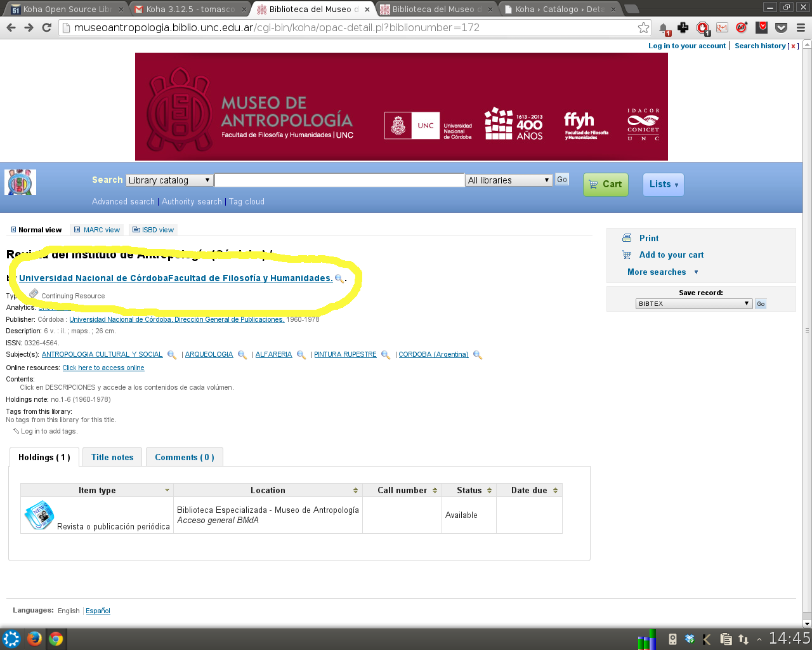Reload the page using the refresh icon
Image resolution: width=812 pixels, height=650 pixels.
pyautogui.click(x=46, y=27)
